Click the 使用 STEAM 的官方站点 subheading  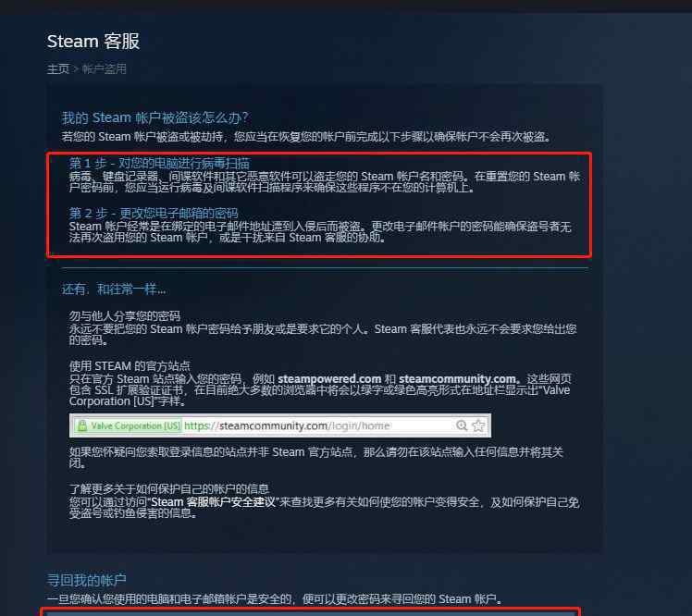pos(130,365)
